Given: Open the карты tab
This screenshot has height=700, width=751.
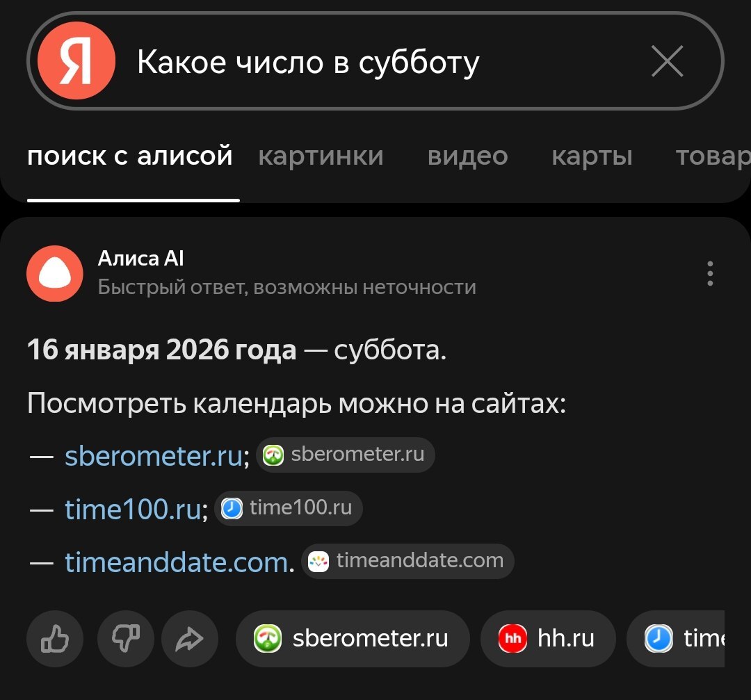Looking at the screenshot, I should (x=592, y=156).
